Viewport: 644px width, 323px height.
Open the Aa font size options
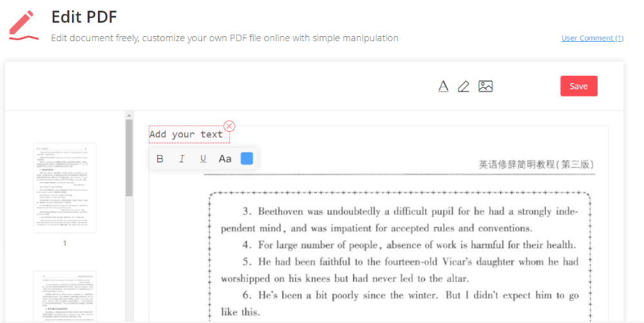(x=225, y=159)
